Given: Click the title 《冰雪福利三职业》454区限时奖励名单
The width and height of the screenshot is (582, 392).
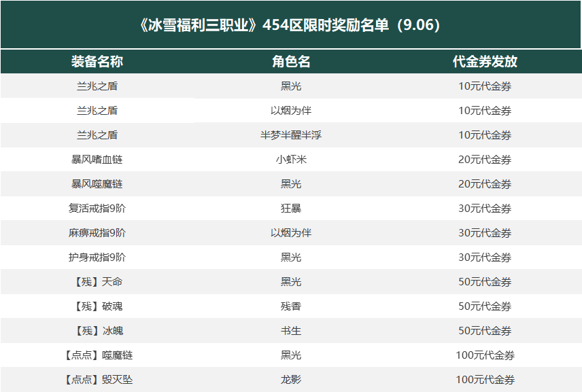Looking at the screenshot, I should pyautogui.click(x=290, y=25).
